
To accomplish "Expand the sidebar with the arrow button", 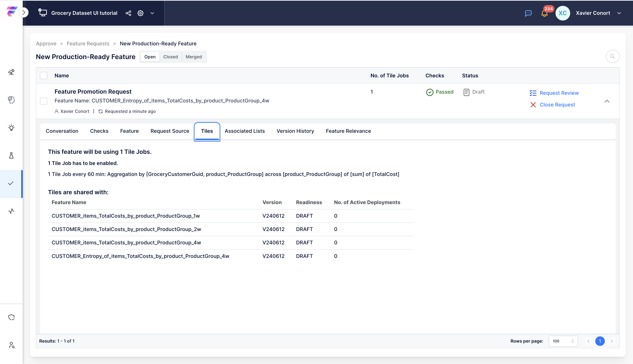I will pyautogui.click(x=23, y=12).
